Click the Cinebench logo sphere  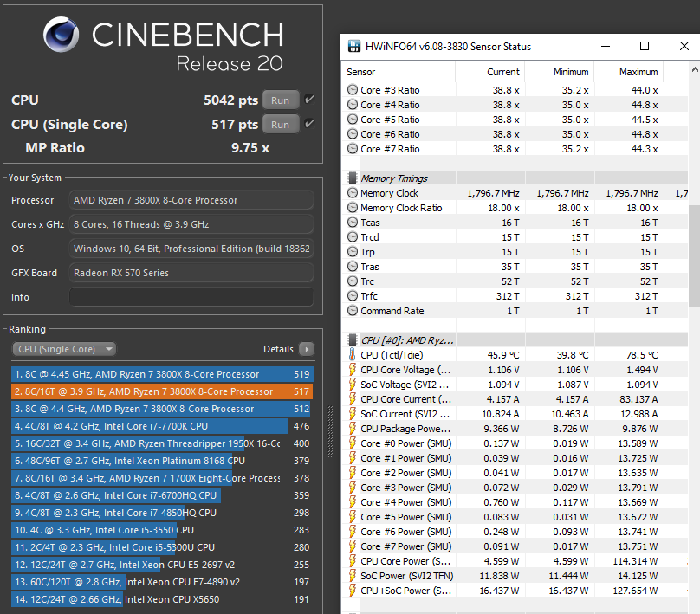click(62, 35)
